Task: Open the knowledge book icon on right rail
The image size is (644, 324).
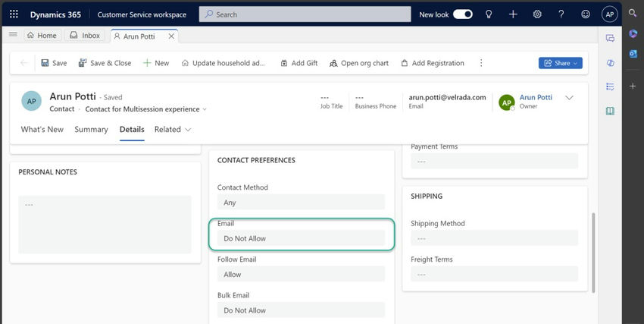Action: [611, 111]
